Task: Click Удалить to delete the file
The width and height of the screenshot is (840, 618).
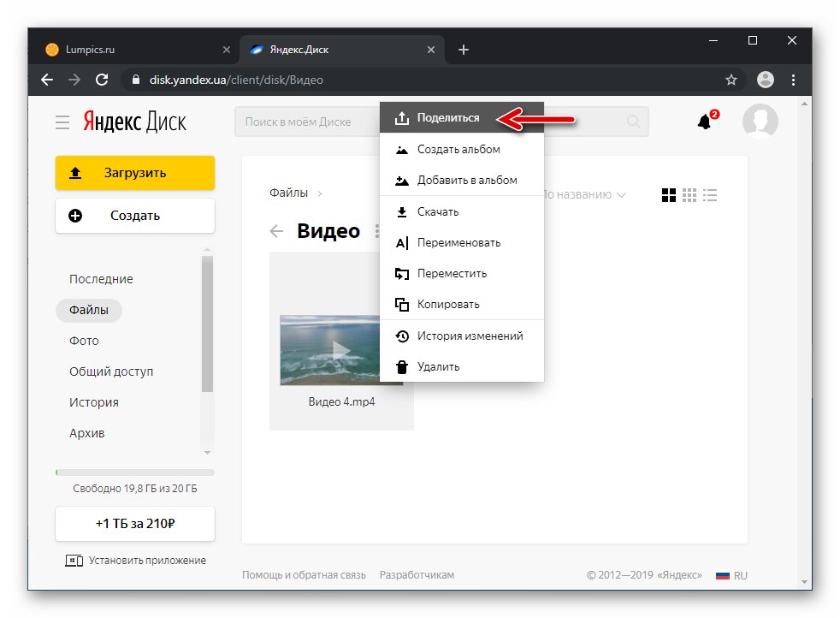Action: [x=462, y=366]
